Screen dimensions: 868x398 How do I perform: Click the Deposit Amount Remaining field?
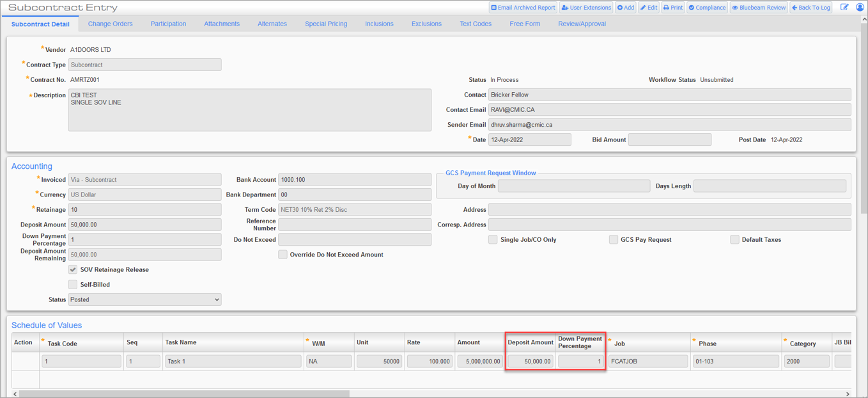pos(145,255)
